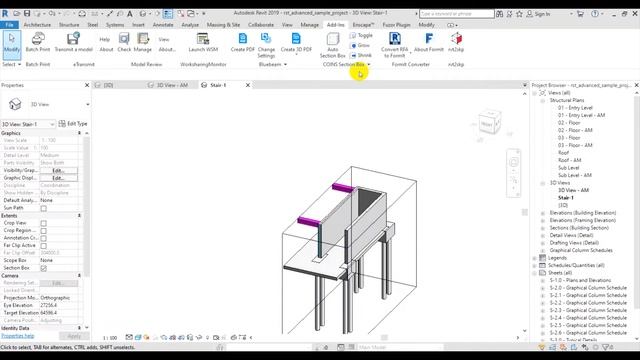Launch the rvt2skp add-in
This screenshot has width=640, height=360.
pyautogui.click(x=456, y=42)
